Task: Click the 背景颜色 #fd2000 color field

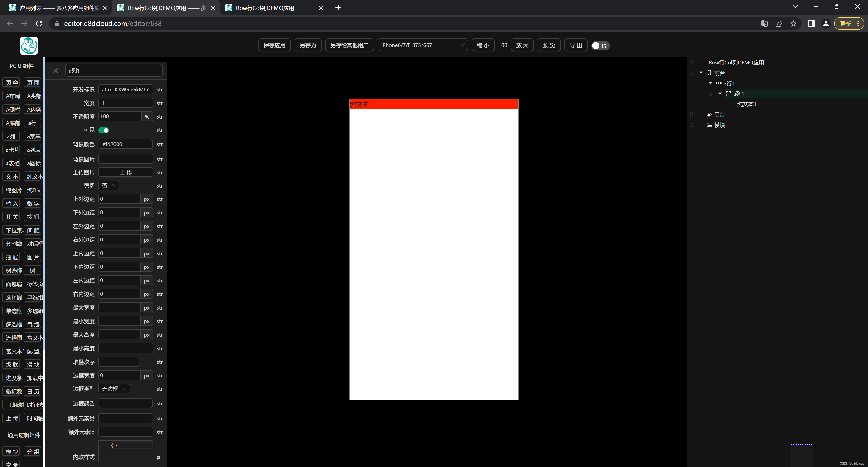Action: (125, 144)
